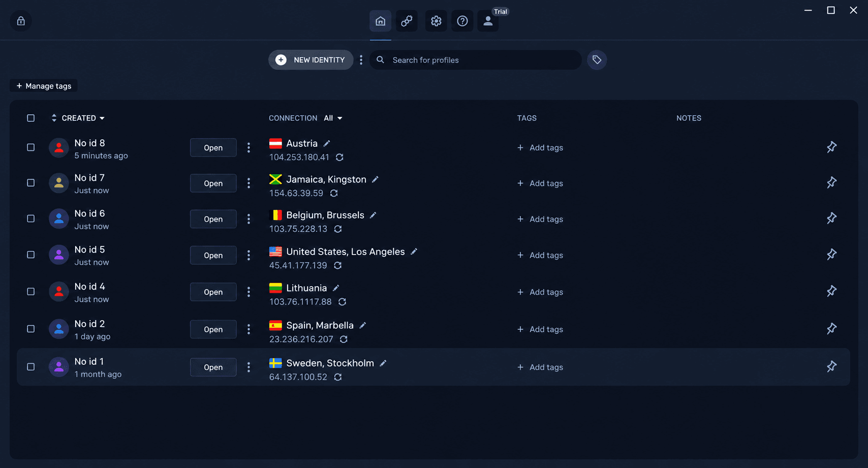Edit Belgium, Brussels connection pencil icon
The width and height of the screenshot is (868, 468).
click(x=373, y=215)
